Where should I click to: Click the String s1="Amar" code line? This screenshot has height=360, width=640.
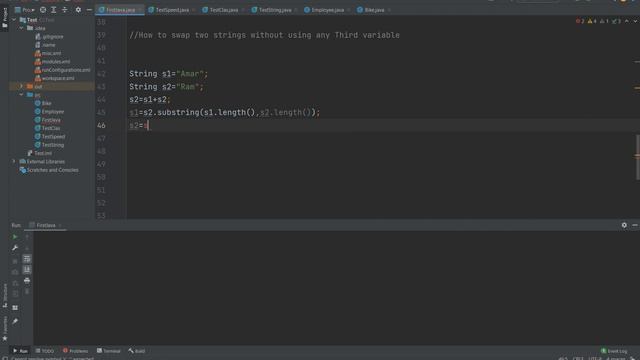[x=169, y=74]
